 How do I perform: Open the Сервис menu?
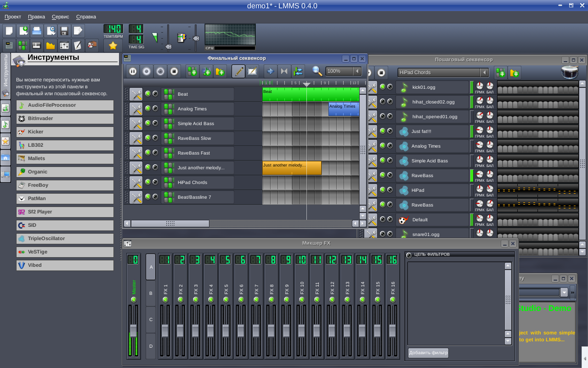pyautogui.click(x=61, y=17)
